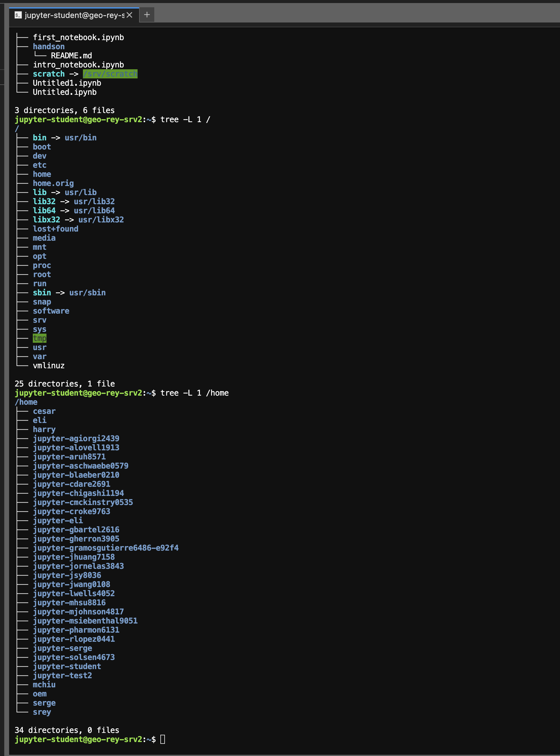Click the jupyter-msiebenthal9051 directory entry
Screen dimensions: 560x756
click(85, 621)
